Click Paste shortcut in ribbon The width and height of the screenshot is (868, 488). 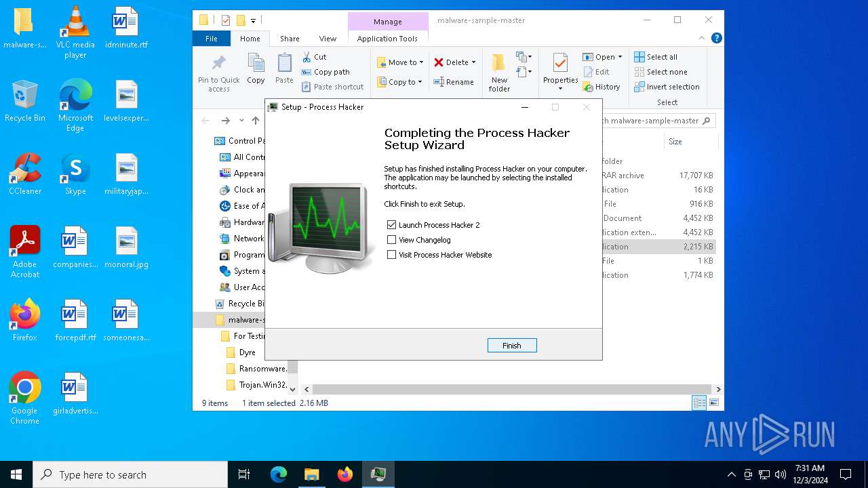click(x=333, y=87)
